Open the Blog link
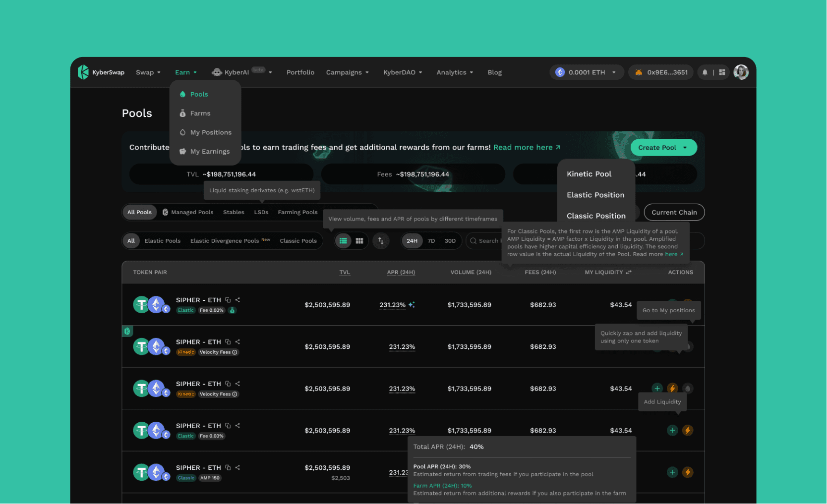This screenshot has width=827, height=504. (x=494, y=72)
